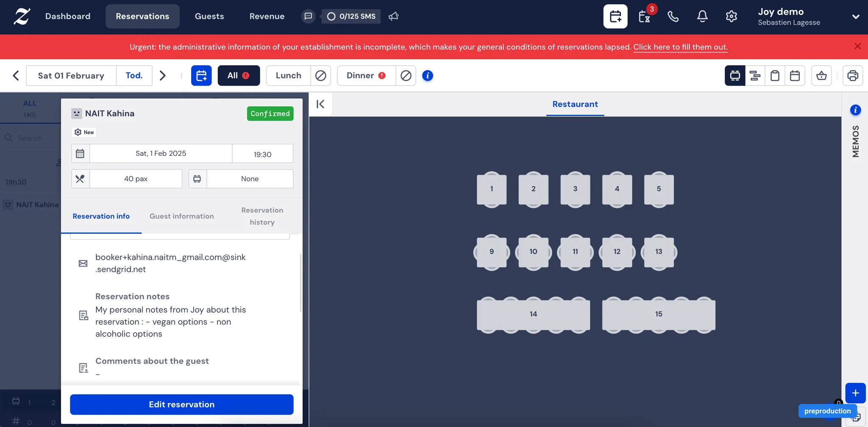The height and width of the screenshot is (427, 868).
Task: Open the waiting list icon with badge
Action: click(644, 17)
